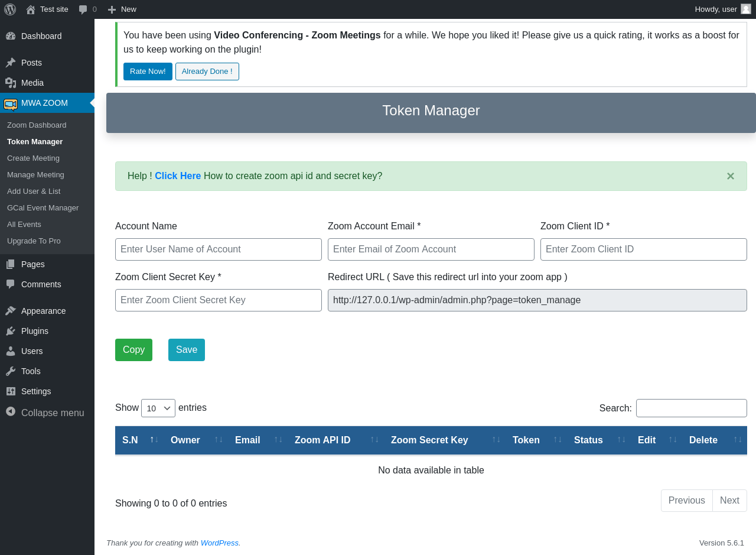Save the Zoom token settings
This screenshot has height=555, width=756.
(187, 350)
